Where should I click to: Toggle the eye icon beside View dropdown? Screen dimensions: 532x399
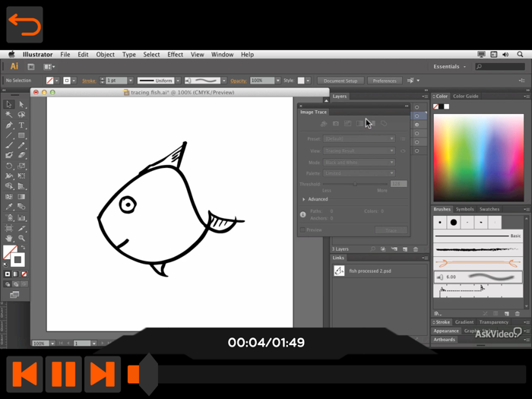(403, 150)
